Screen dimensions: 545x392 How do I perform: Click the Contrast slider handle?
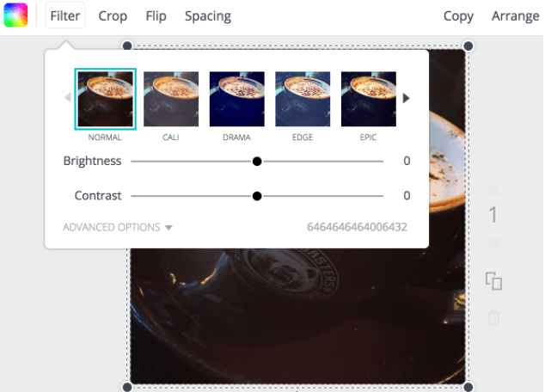(x=257, y=196)
